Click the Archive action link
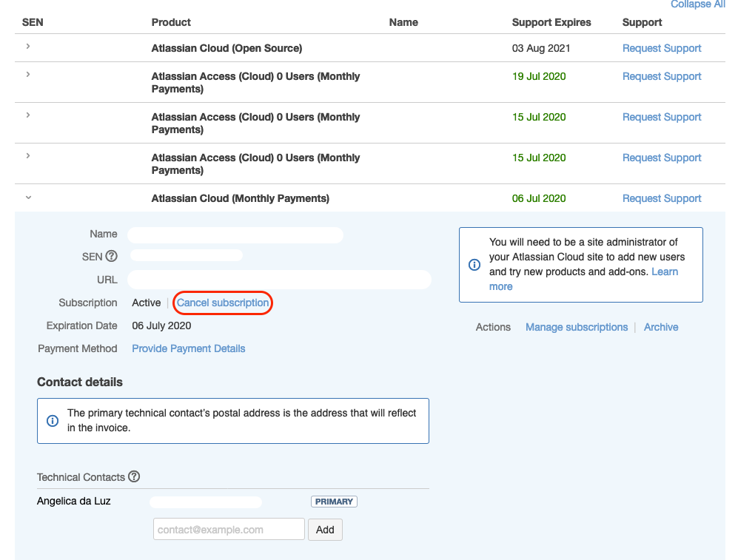Image resolution: width=738 pixels, height=560 pixels. (661, 327)
